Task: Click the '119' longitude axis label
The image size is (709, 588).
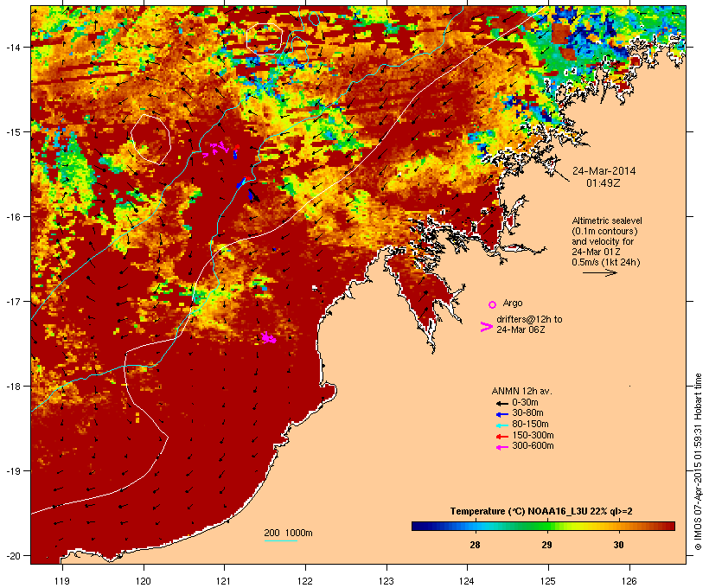Action: click(62, 581)
